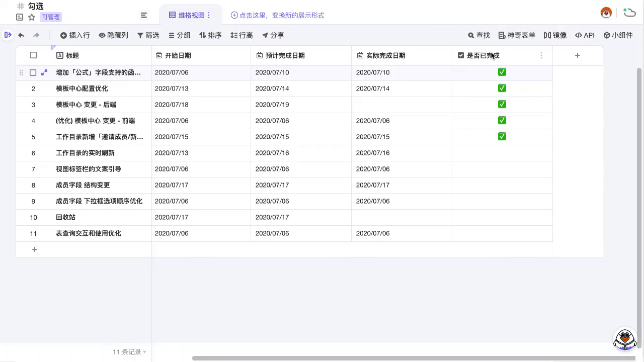This screenshot has height=362, width=644.
Task: Star this datasheet as favorite
Action: [x=32, y=17]
